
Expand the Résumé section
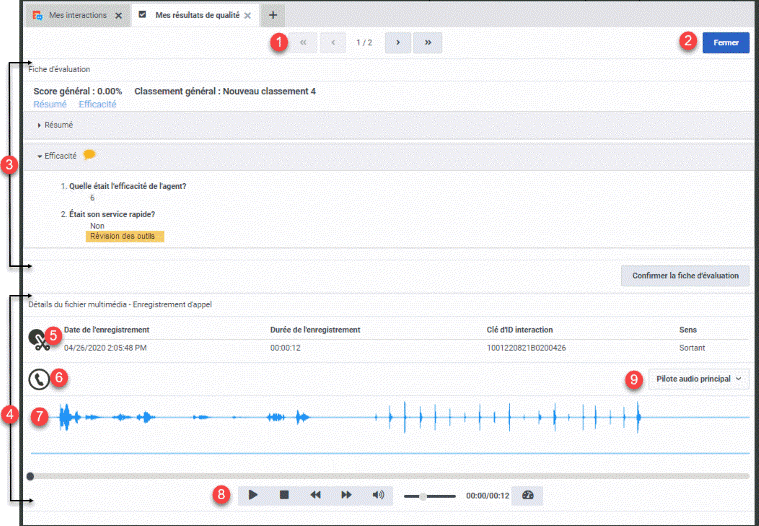point(58,125)
